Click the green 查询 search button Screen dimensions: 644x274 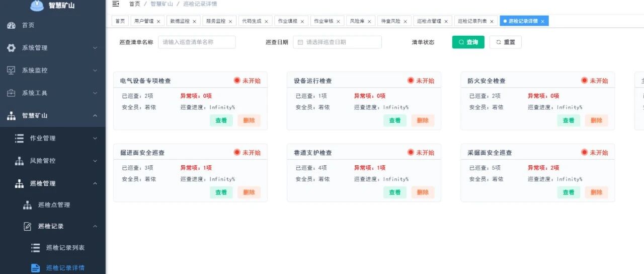[x=468, y=42]
